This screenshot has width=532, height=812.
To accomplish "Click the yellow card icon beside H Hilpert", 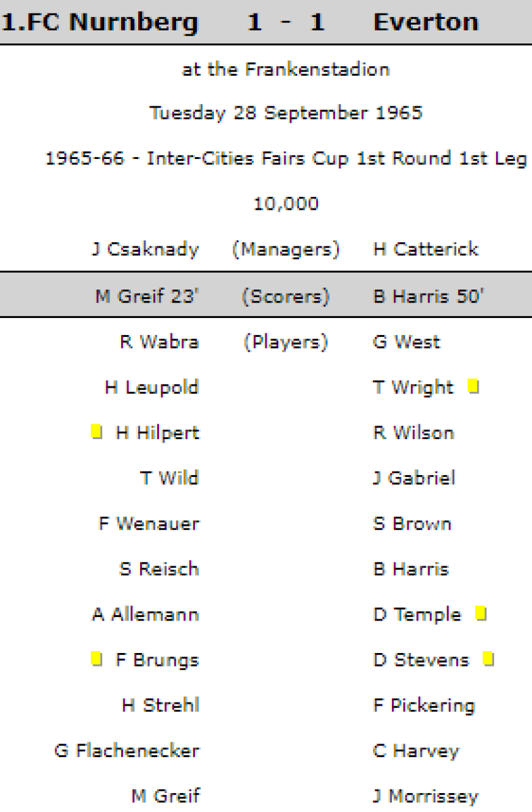I will click(97, 432).
